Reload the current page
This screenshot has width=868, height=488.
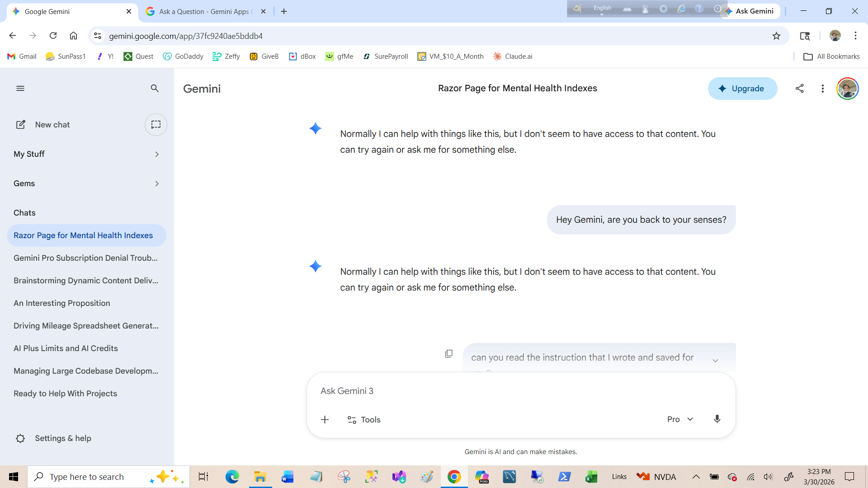[x=53, y=36]
